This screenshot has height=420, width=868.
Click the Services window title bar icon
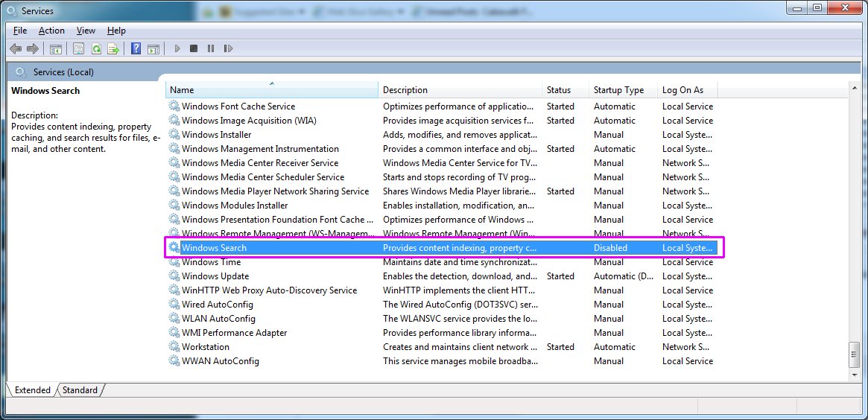12,11
